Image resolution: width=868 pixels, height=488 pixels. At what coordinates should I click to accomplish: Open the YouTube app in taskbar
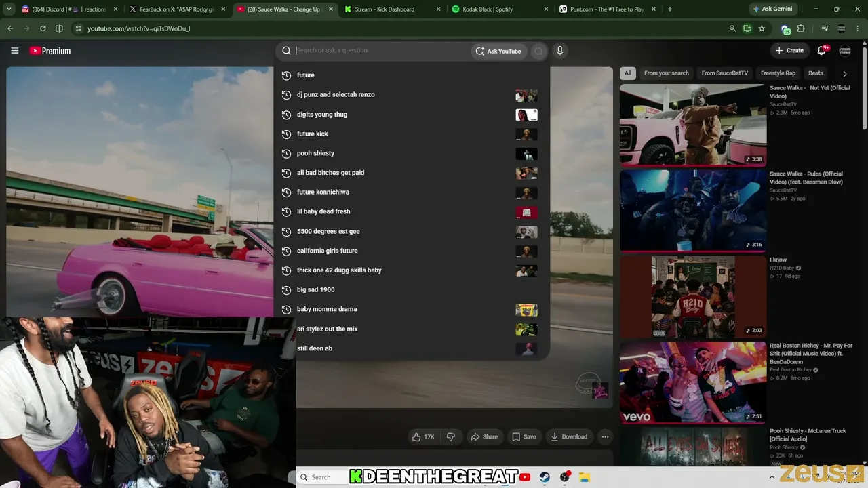click(525, 477)
